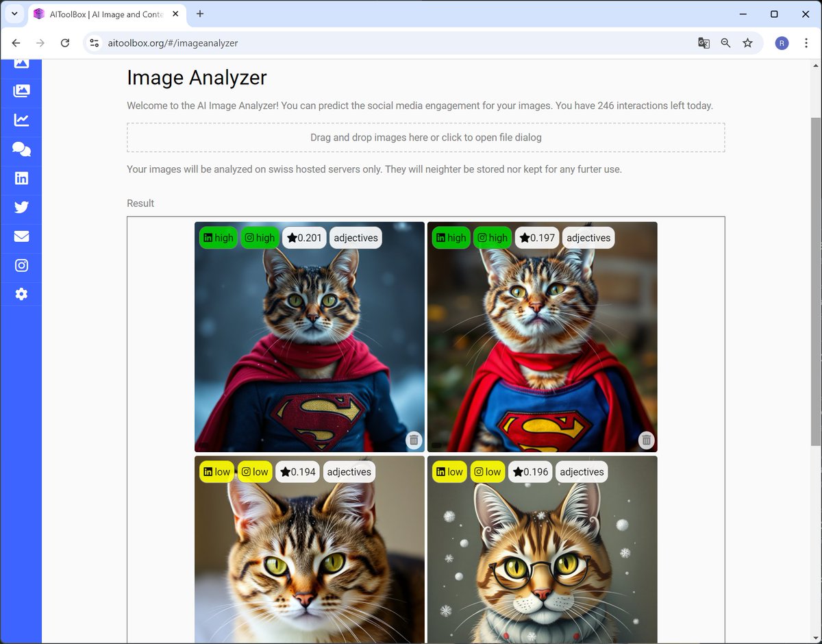Open the Instagram sidebar icon
The image size is (822, 644).
click(x=21, y=265)
